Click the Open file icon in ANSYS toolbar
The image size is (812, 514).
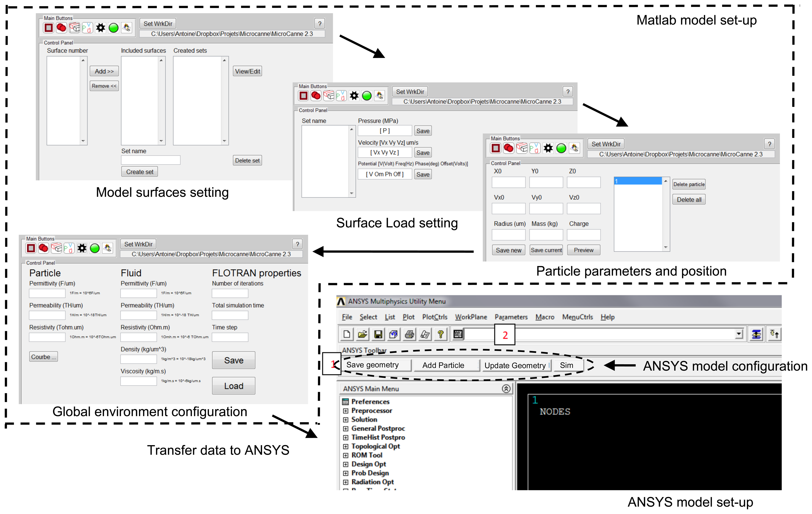[x=363, y=334]
